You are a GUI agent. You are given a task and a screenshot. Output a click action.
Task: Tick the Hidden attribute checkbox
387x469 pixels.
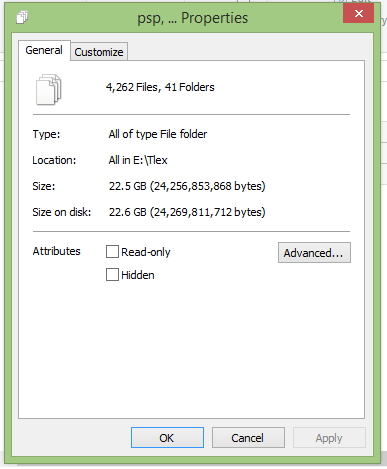pyautogui.click(x=112, y=275)
